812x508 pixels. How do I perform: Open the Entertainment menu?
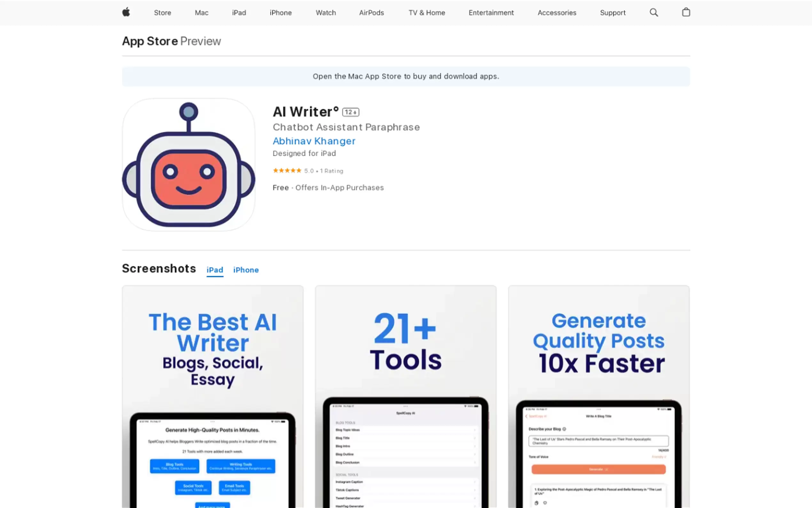pyautogui.click(x=491, y=13)
